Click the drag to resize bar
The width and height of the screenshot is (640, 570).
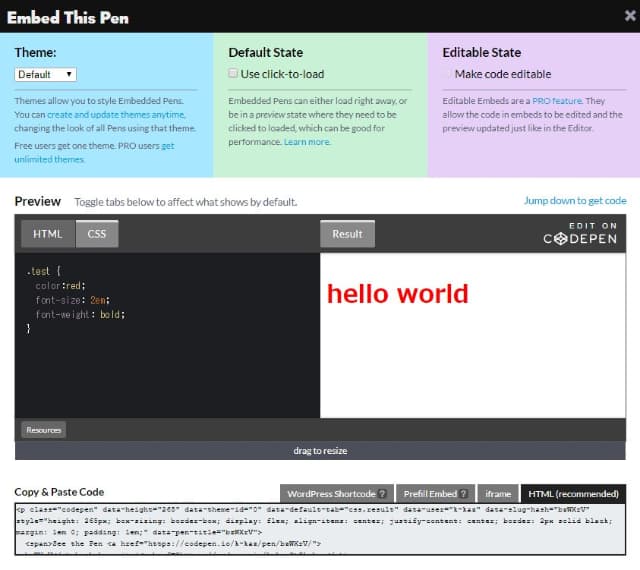(x=320, y=451)
